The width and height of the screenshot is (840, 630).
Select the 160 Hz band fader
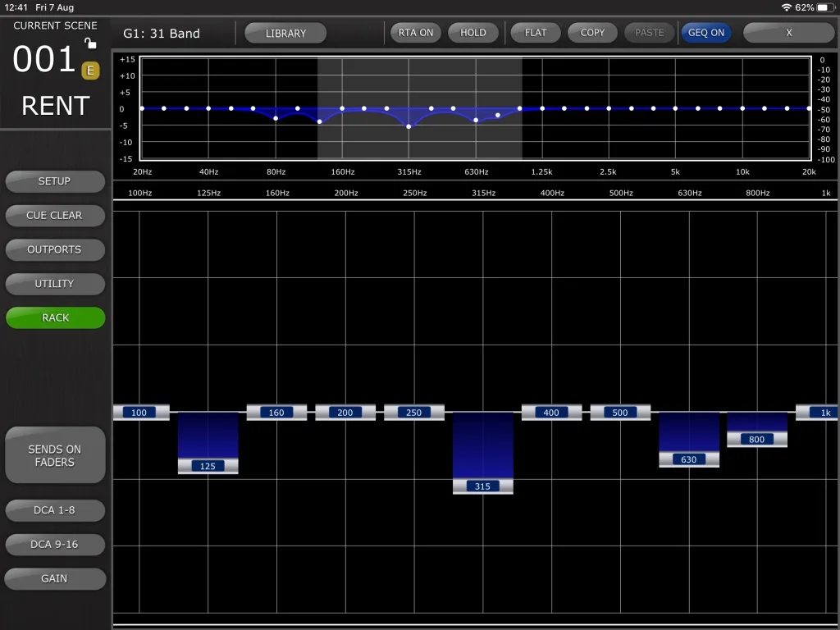click(276, 413)
